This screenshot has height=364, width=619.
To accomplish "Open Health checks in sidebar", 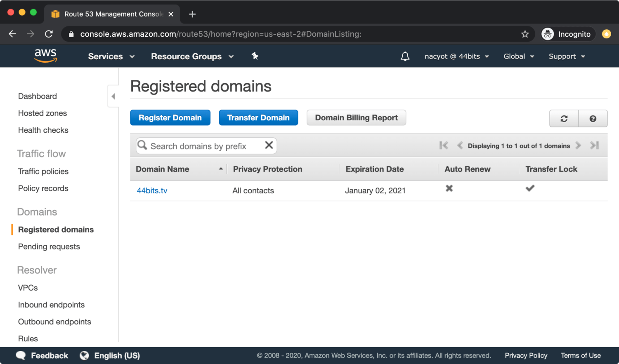I will click(43, 130).
